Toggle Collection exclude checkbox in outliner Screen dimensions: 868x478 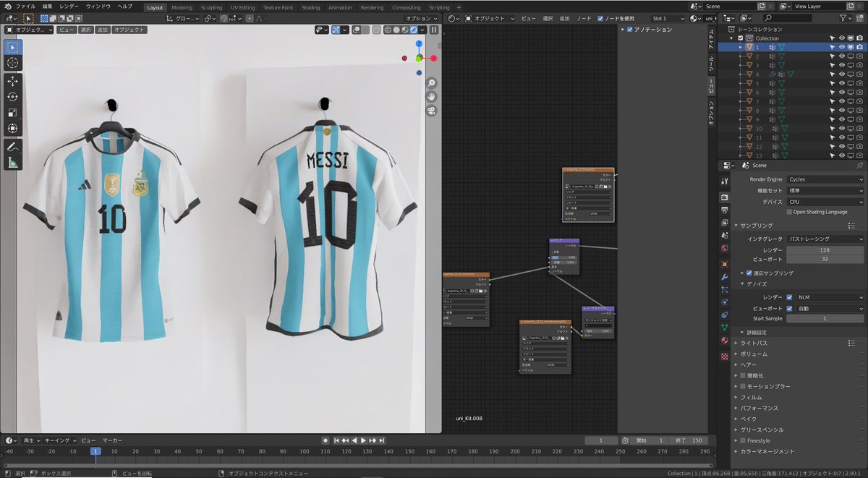click(741, 38)
